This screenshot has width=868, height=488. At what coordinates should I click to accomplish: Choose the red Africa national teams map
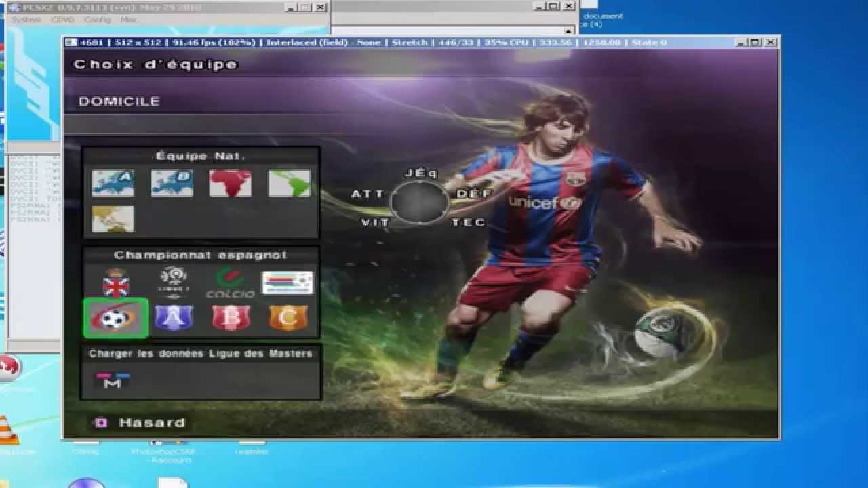[231, 183]
